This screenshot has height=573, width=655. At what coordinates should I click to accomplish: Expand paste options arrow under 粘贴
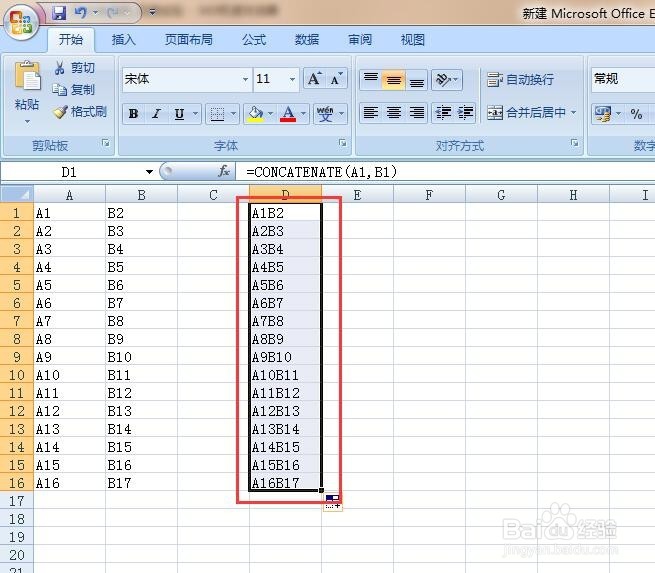[x=27, y=122]
